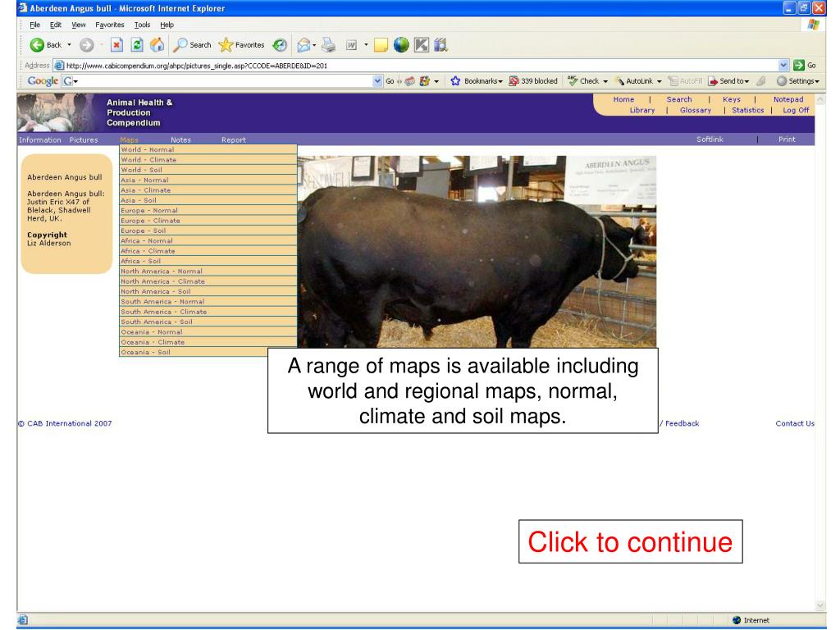Viewport: 840px width, 630px height.
Task: Click the yellow sticky note toolbar icon
Action: coord(381,45)
